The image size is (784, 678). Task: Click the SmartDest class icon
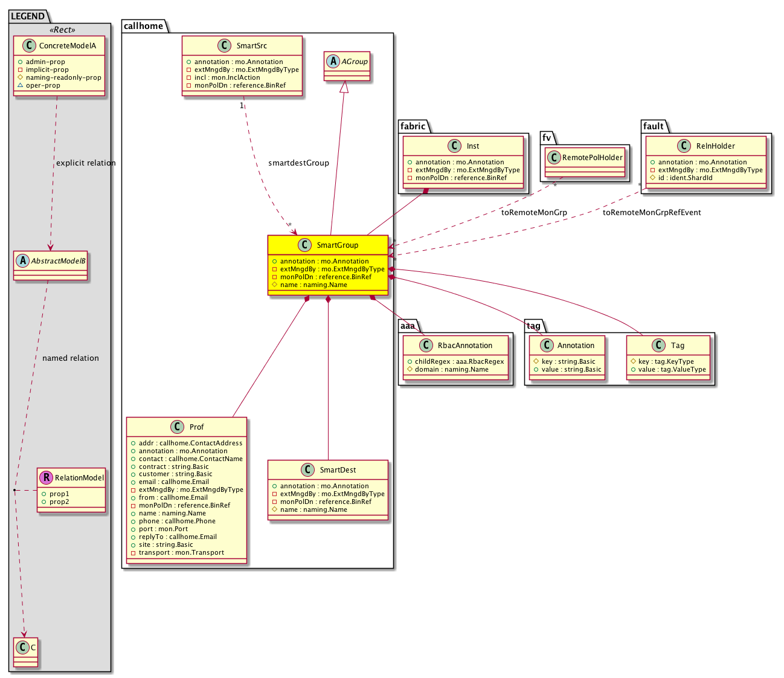[308, 470]
